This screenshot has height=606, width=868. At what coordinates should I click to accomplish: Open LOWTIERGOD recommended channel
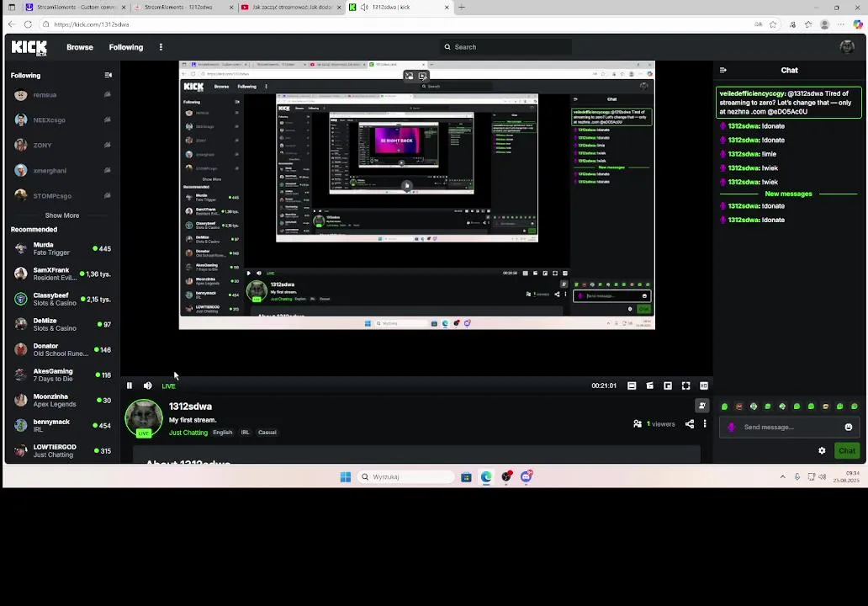61,451
